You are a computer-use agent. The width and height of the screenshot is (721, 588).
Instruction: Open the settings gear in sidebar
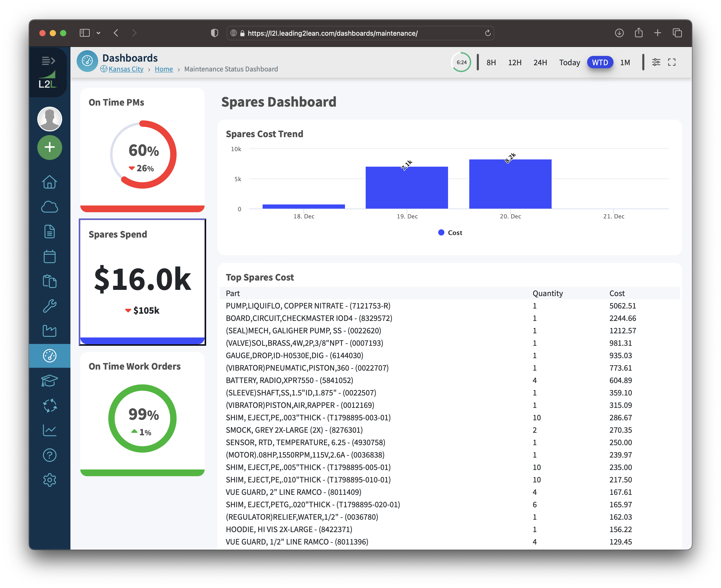[x=49, y=480]
